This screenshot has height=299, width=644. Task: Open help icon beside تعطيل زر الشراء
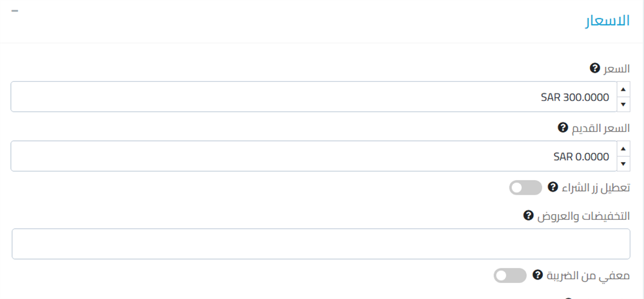pyautogui.click(x=552, y=187)
